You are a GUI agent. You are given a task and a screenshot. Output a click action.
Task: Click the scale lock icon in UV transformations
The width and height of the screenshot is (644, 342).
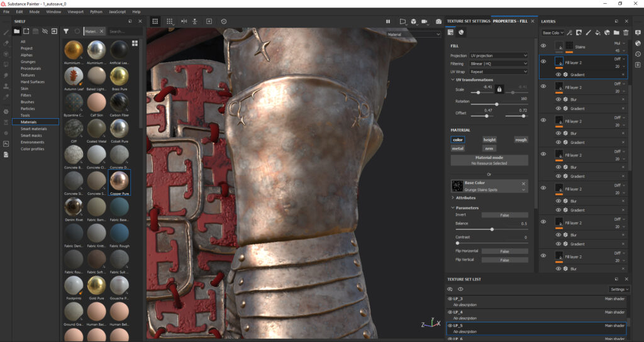(499, 89)
